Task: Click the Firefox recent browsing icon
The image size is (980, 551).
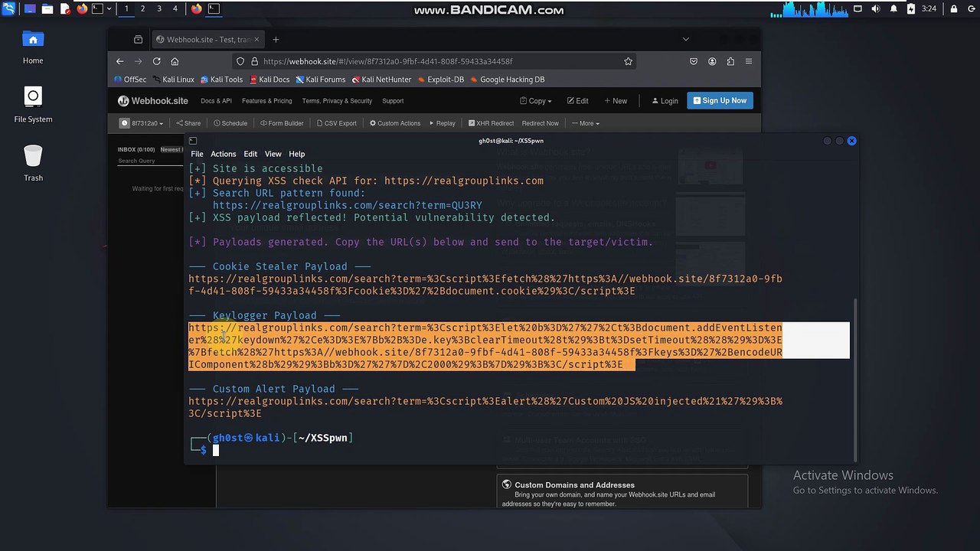Action: coord(138,40)
